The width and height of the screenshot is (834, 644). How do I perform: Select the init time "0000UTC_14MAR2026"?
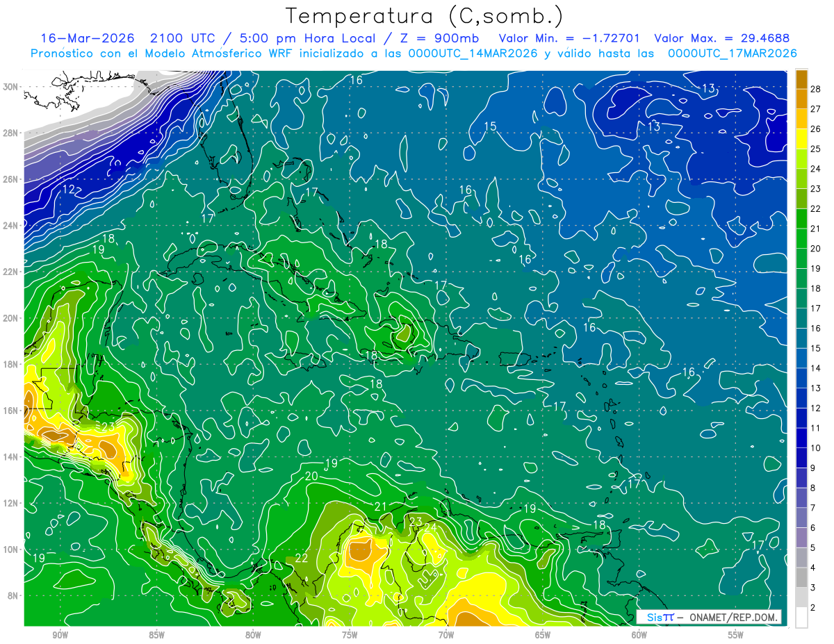point(472,53)
